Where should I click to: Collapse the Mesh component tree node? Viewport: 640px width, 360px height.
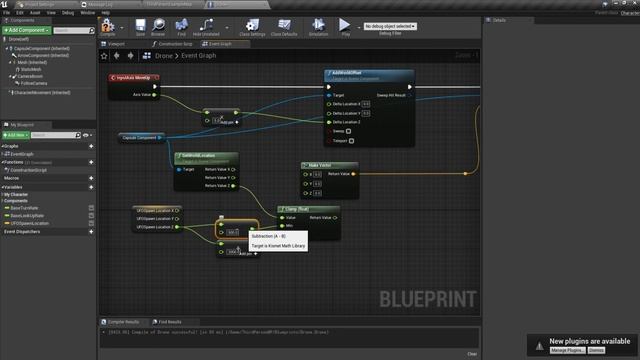coord(10,62)
